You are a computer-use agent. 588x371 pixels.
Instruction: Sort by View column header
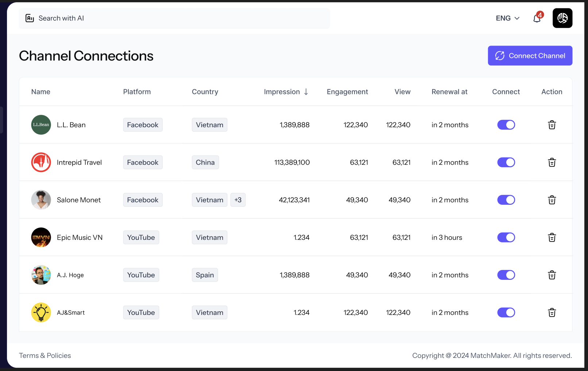pos(402,92)
